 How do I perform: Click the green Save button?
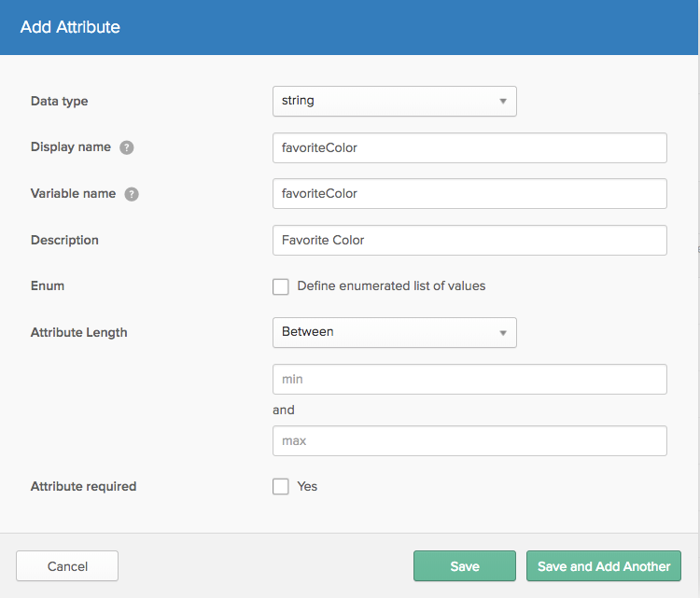point(465,566)
